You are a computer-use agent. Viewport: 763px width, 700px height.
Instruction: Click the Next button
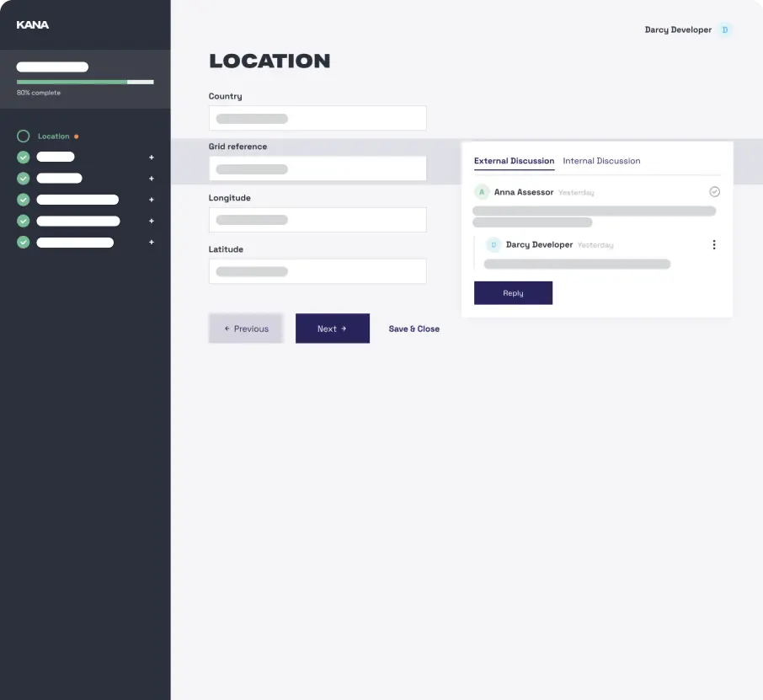tap(333, 329)
